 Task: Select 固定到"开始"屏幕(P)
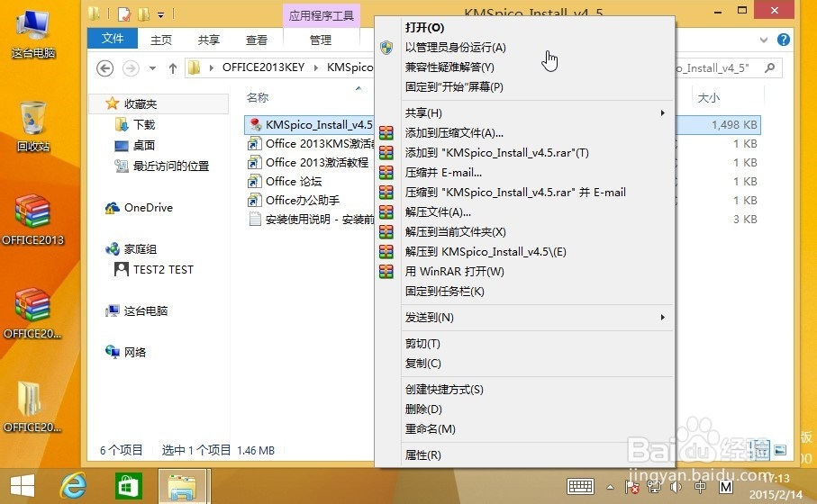point(524,87)
